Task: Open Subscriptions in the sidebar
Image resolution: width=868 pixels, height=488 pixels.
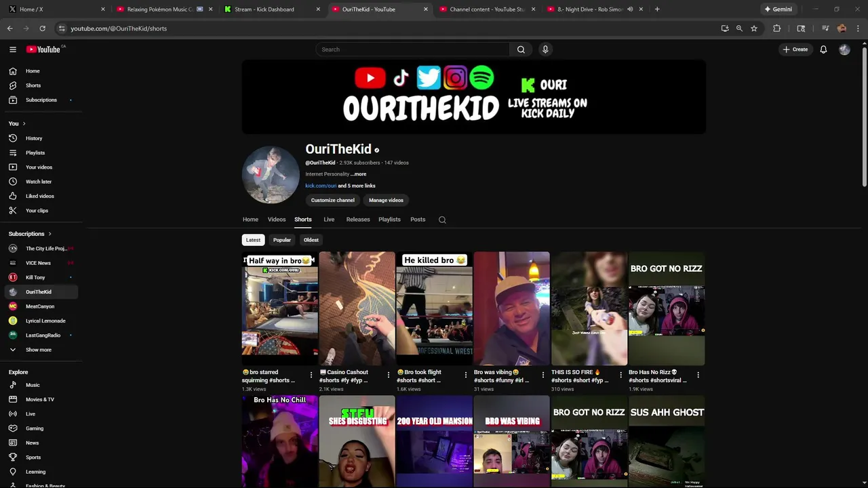Action: 41,100
